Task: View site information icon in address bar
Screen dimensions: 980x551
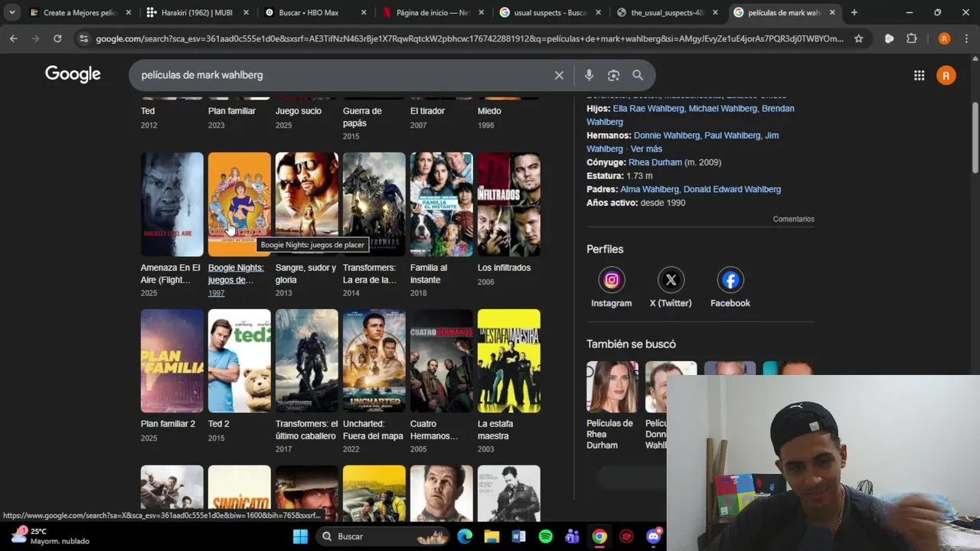Action: point(83,38)
